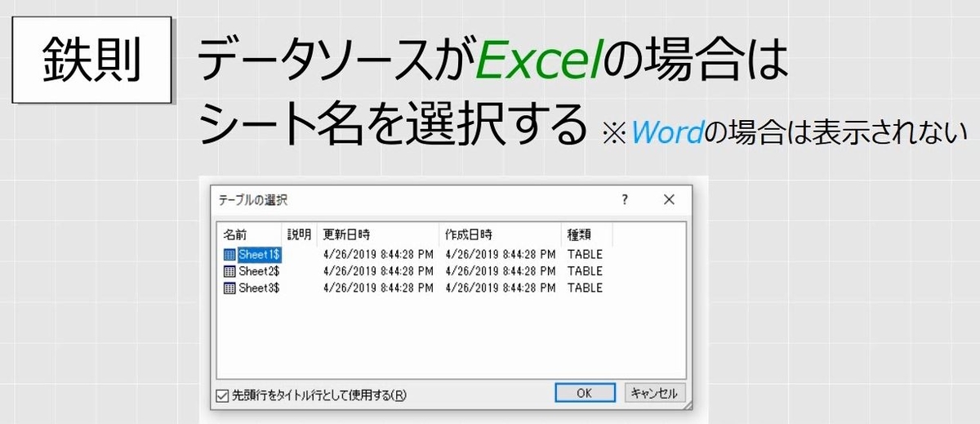
Task: Click the Sheet1$ table icon
Action: pyautogui.click(x=229, y=254)
